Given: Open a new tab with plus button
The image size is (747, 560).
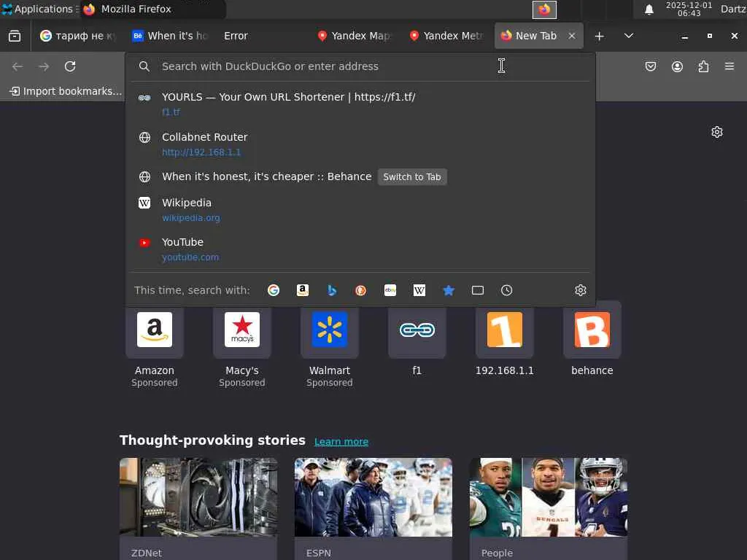Looking at the screenshot, I should (x=600, y=36).
